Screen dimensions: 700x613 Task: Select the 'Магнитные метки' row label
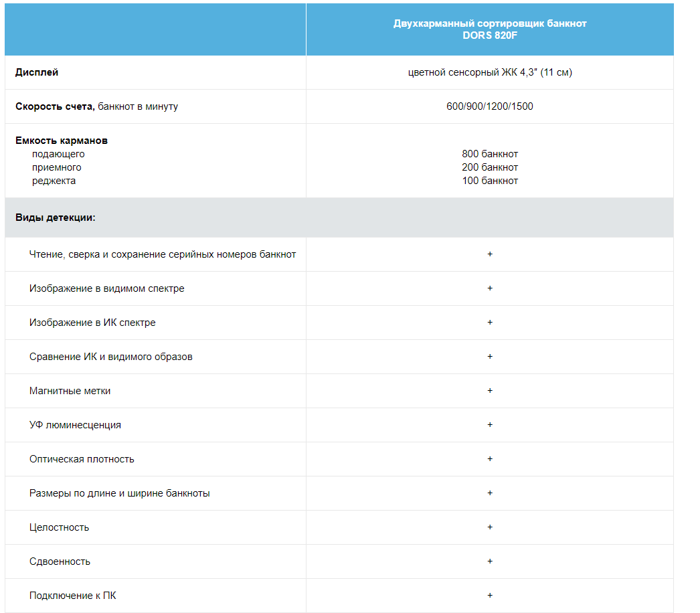[x=70, y=391]
